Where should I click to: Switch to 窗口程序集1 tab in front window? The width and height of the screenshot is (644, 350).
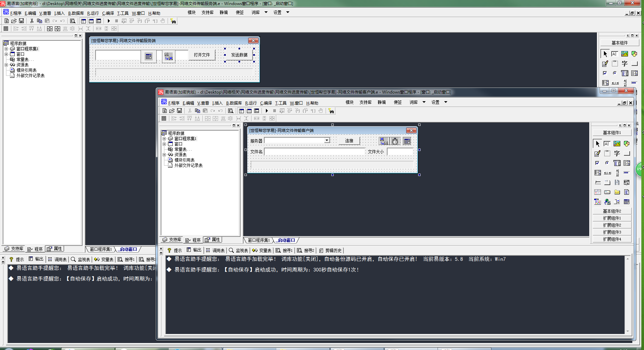[x=259, y=240]
